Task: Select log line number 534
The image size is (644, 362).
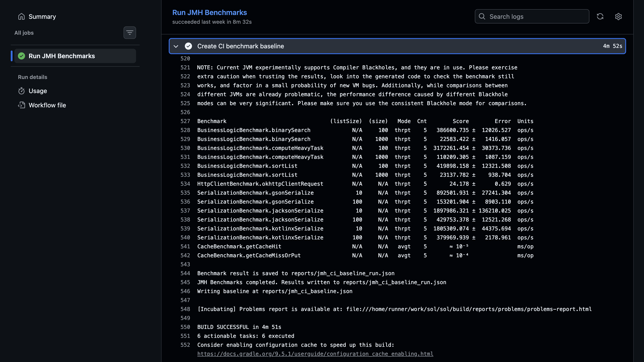Action: point(185,184)
